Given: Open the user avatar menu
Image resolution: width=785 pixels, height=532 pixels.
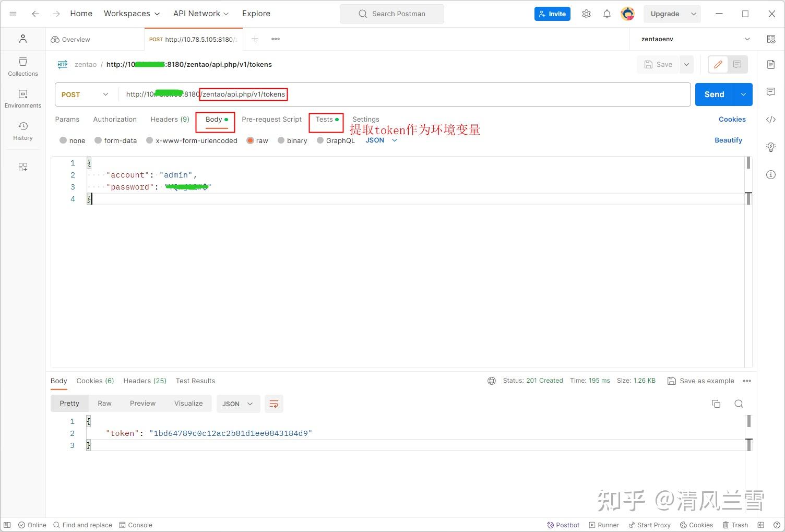Looking at the screenshot, I should 627,14.
